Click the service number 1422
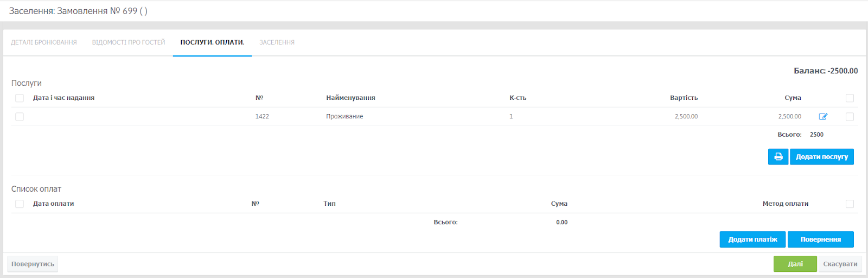Image resolution: width=868 pixels, height=278 pixels. [262, 117]
